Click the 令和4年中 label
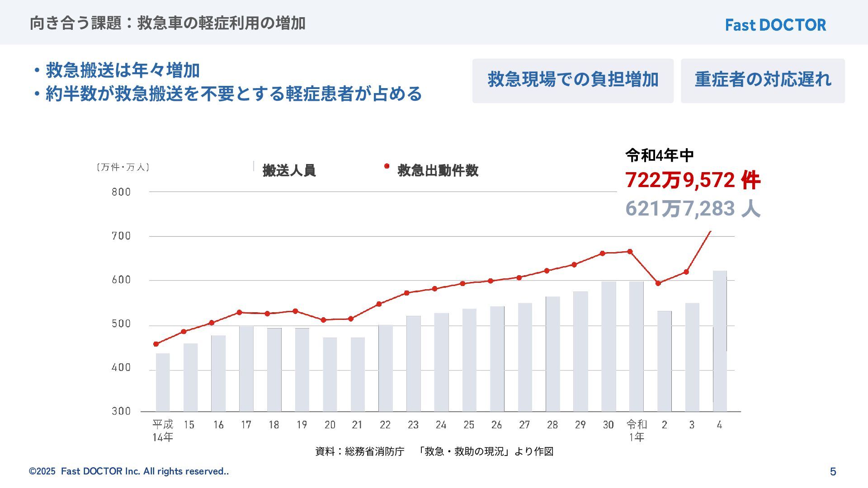This screenshot has width=868, height=488. (x=660, y=155)
